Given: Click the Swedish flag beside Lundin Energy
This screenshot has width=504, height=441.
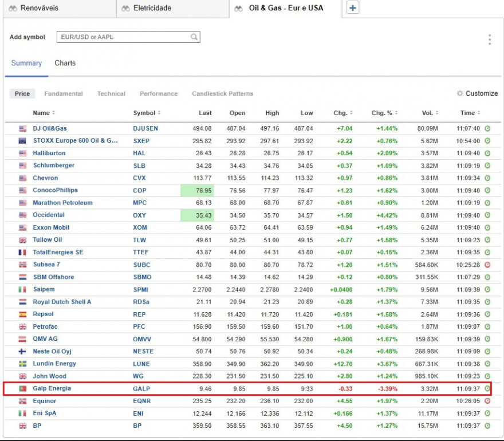Looking at the screenshot, I should 22,364.
